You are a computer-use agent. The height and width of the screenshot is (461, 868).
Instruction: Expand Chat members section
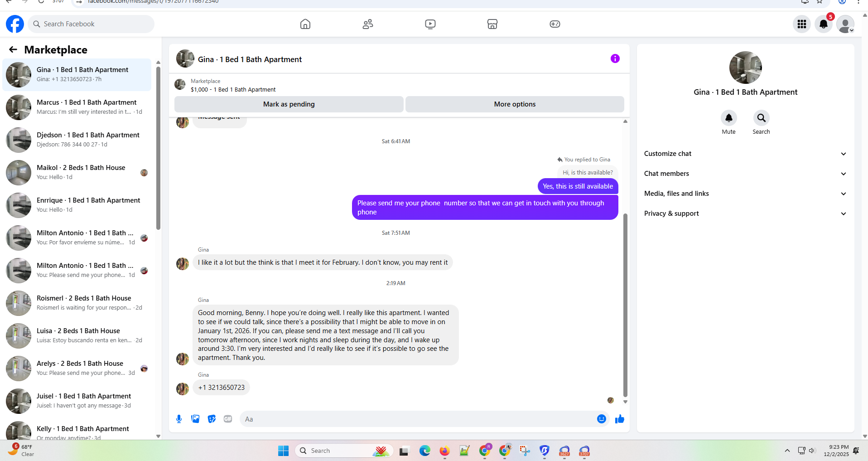(x=745, y=174)
